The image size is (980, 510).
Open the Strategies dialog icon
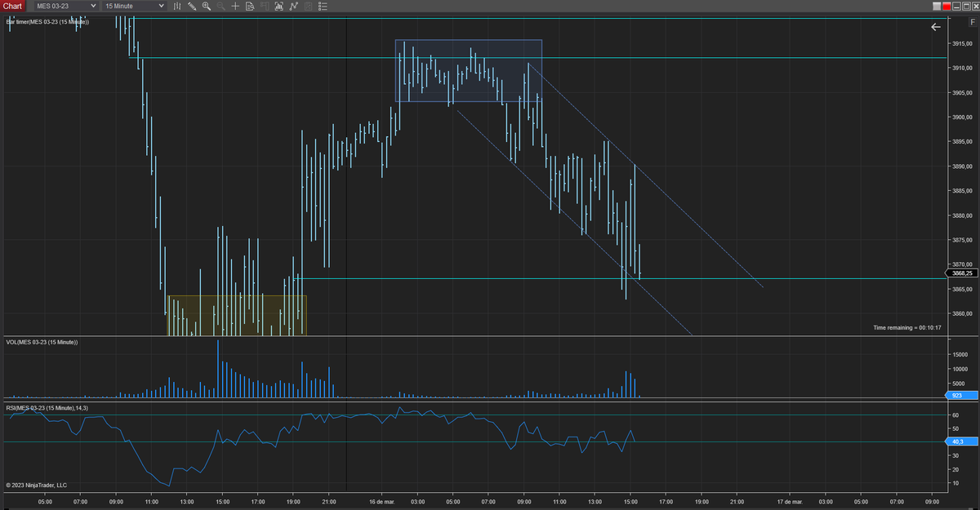tap(309, 6)
